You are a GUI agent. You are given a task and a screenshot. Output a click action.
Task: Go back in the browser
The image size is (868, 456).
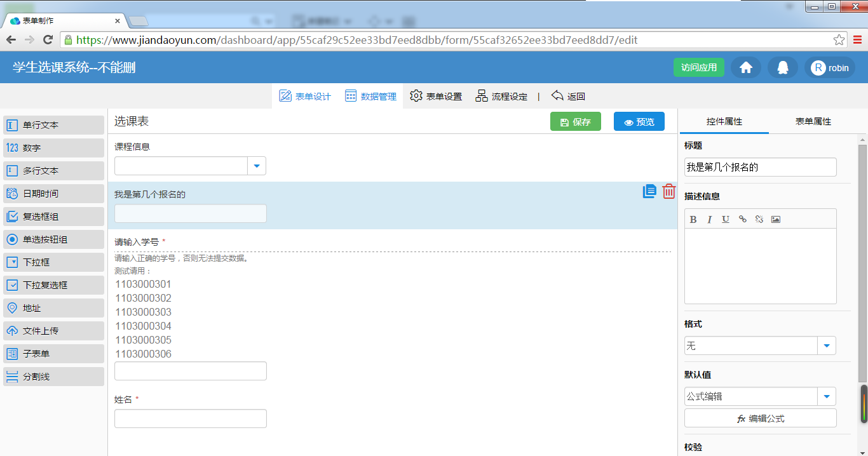[x=11, y=40]
